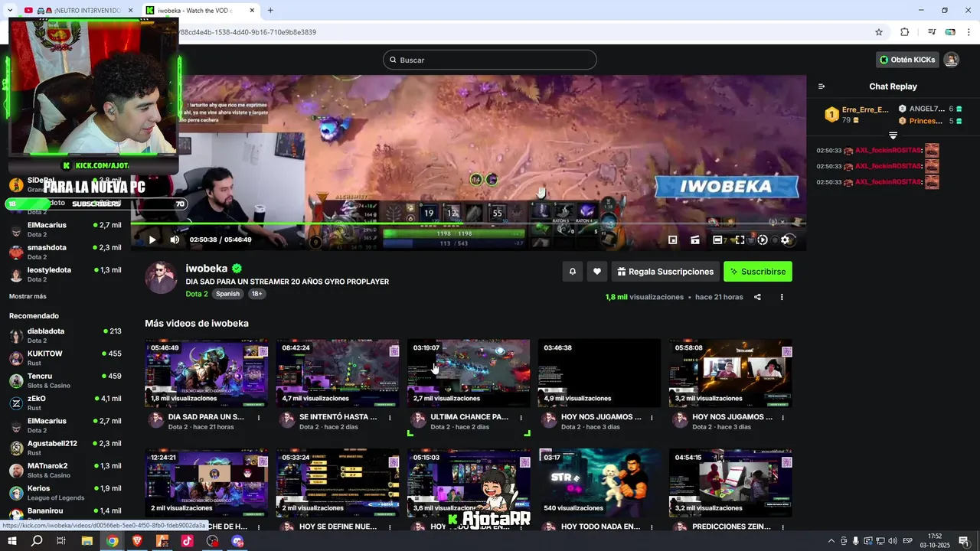Click the Obtén KICKs button
This screenshot has width=980, height=551.
tap(907, 60)
